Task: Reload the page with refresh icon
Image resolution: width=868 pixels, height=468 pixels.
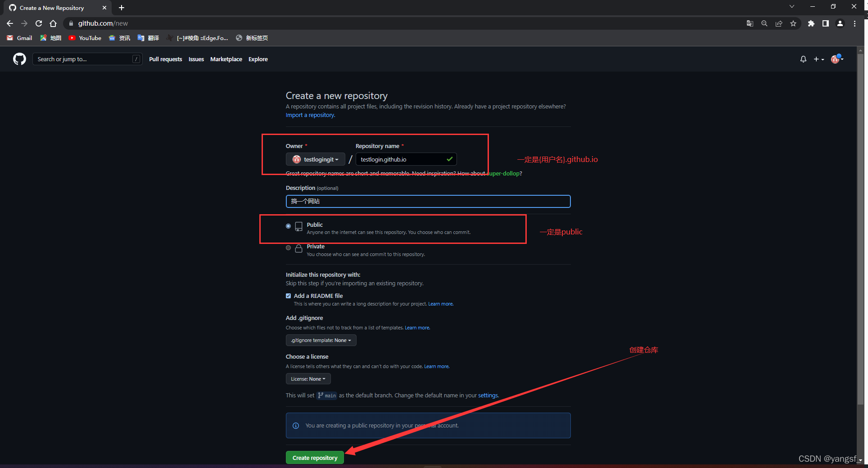Action: [x=39, y=23]
